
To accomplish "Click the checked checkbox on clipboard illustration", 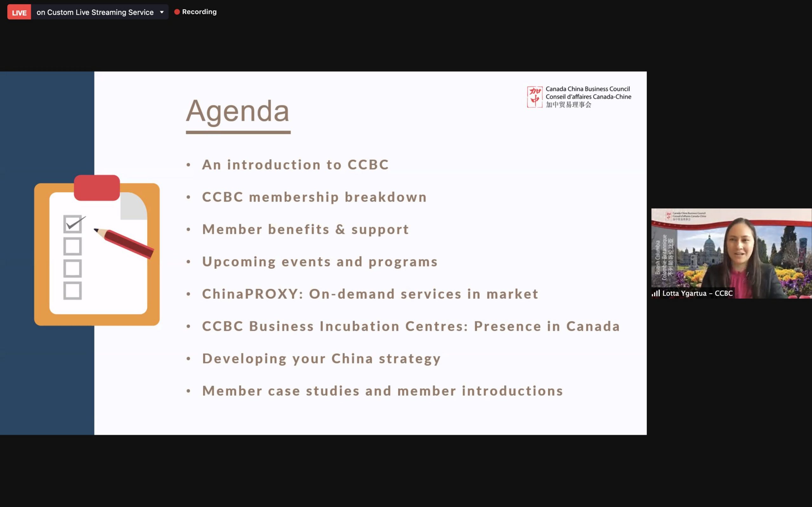I will [72, 224].
